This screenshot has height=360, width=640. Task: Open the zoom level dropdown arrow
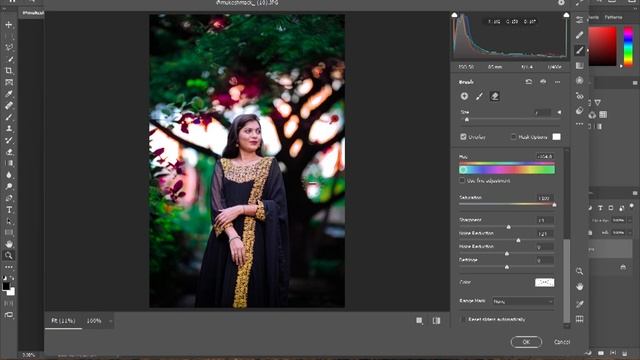(110, 321)
